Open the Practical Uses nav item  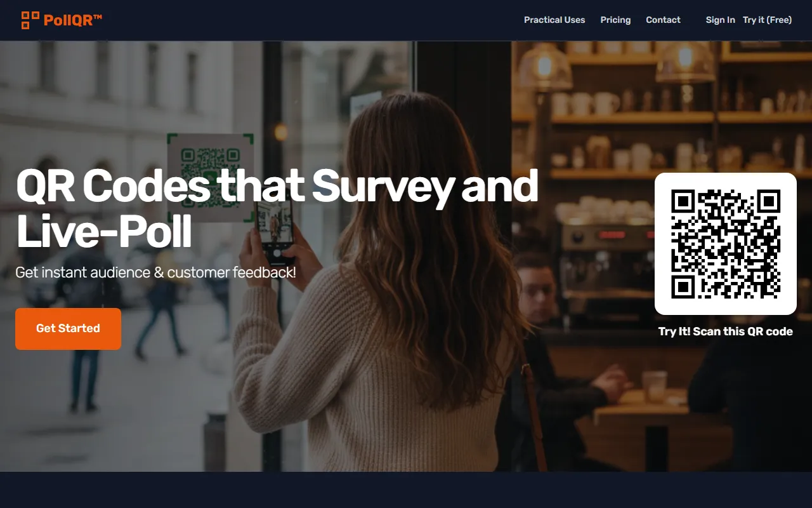pyautogui.click(x=554, y=20)
